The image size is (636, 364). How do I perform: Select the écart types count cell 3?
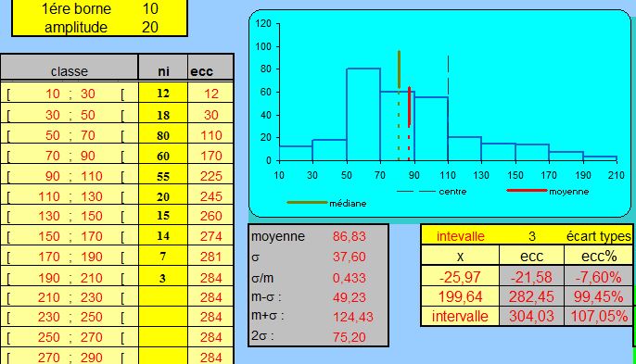pos(532,236)
